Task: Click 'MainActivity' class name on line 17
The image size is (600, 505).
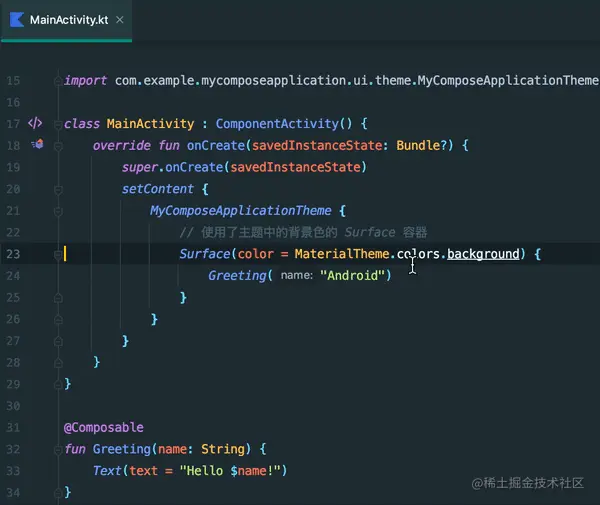Action: point(150,124)
